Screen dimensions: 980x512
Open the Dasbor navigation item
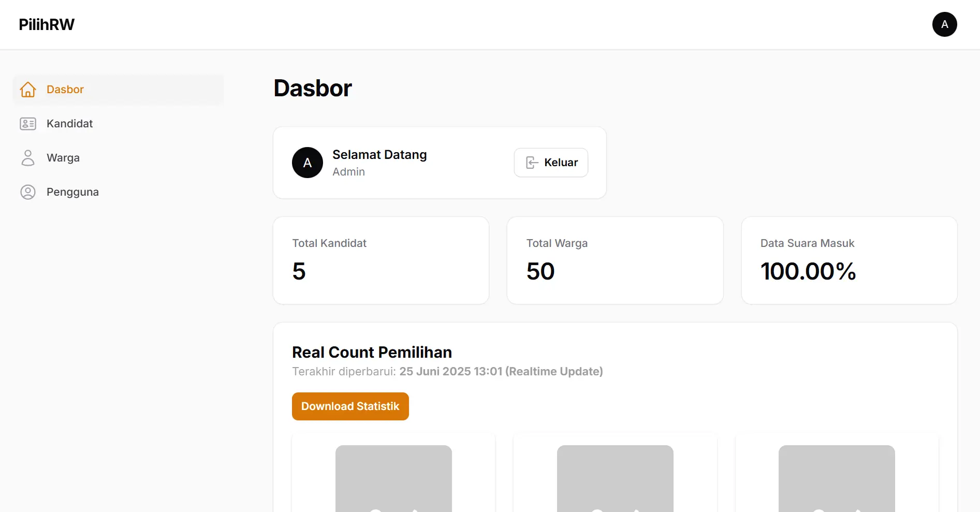click(65, 89)
